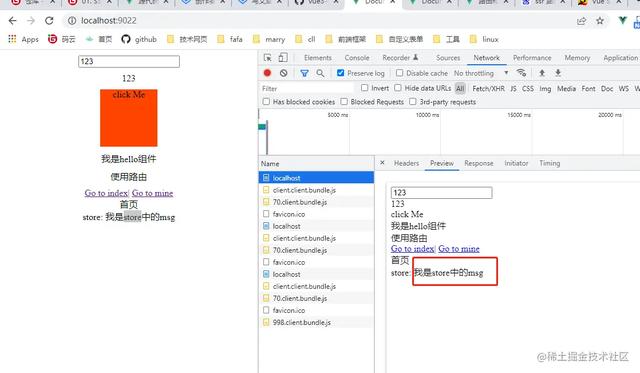The width and height of the screenshot is (640, 373).
Task: Toggle the network filter funnel icon
Action: point(304,73)
